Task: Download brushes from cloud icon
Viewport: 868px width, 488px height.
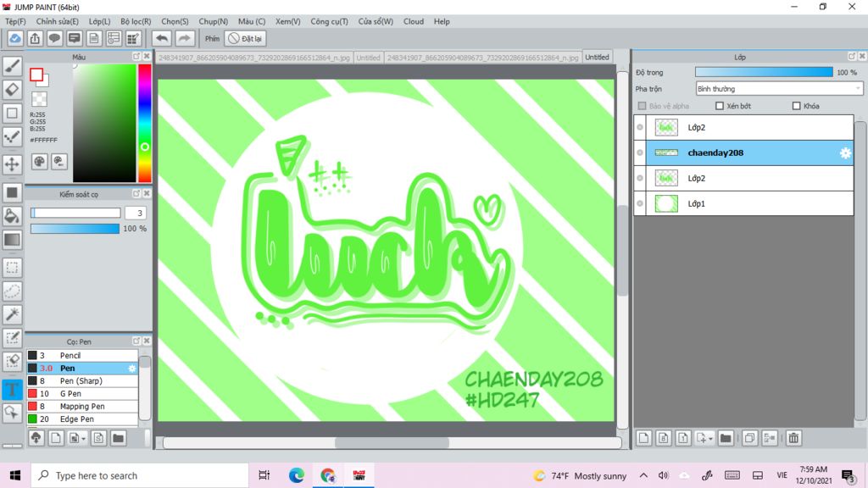Action: tap(36, 438)
